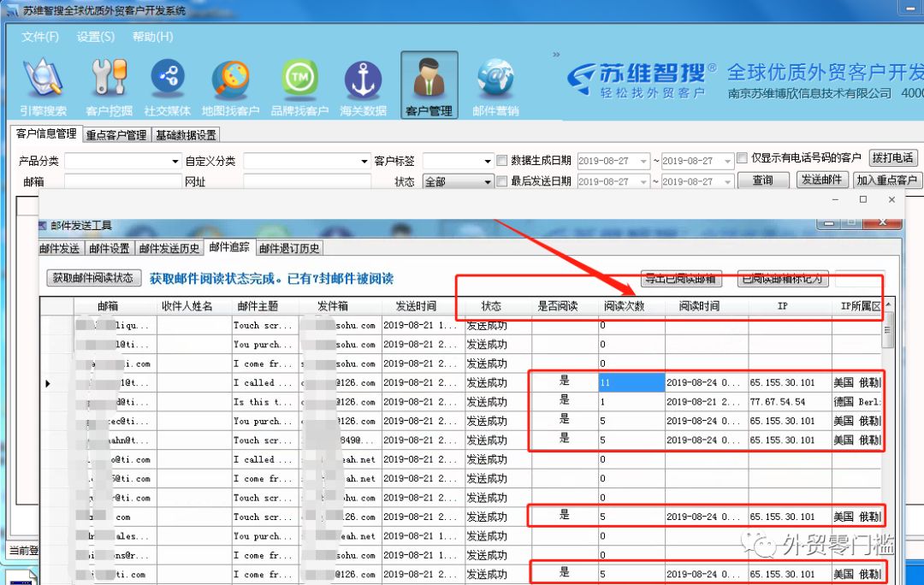Switch to the 重点客户管理 tab
Image resolution: width=924 pixels, height=585 pixels.
116,135
